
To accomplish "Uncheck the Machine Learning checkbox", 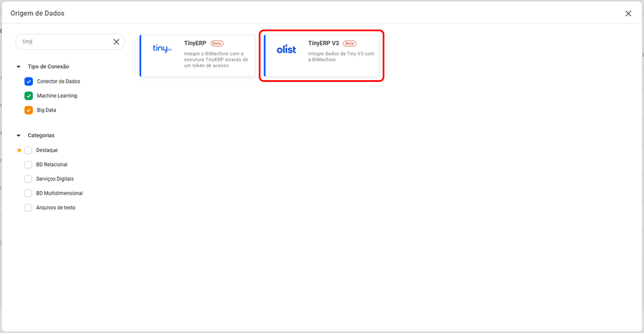I will pyautogui.click(x=29, y=96).
